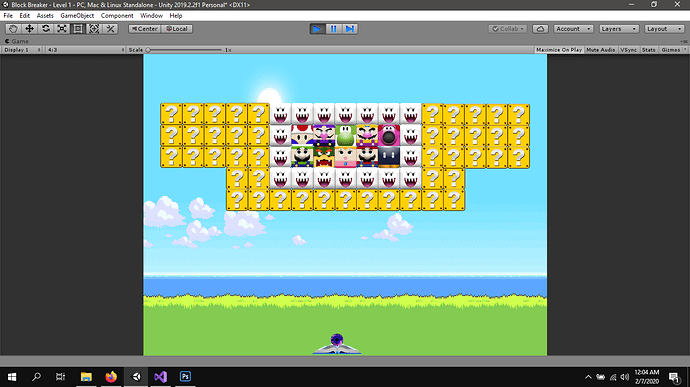Viewport: 690px width, 387px height.
Task: Open network status tray icon
Action: pos(613,377)
